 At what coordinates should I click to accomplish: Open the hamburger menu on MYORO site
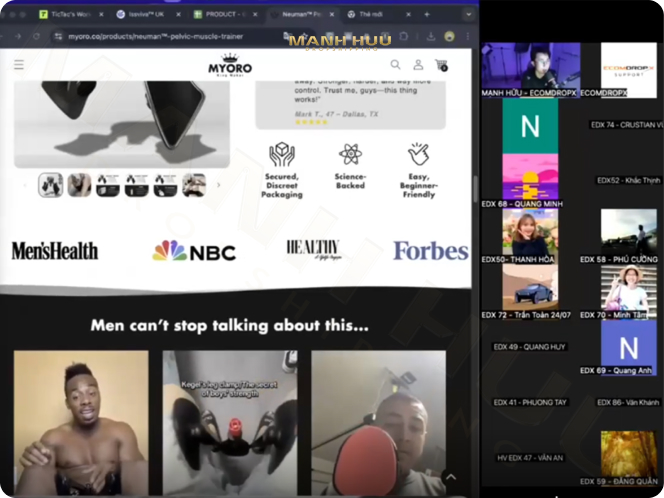[x=18, y=65]
